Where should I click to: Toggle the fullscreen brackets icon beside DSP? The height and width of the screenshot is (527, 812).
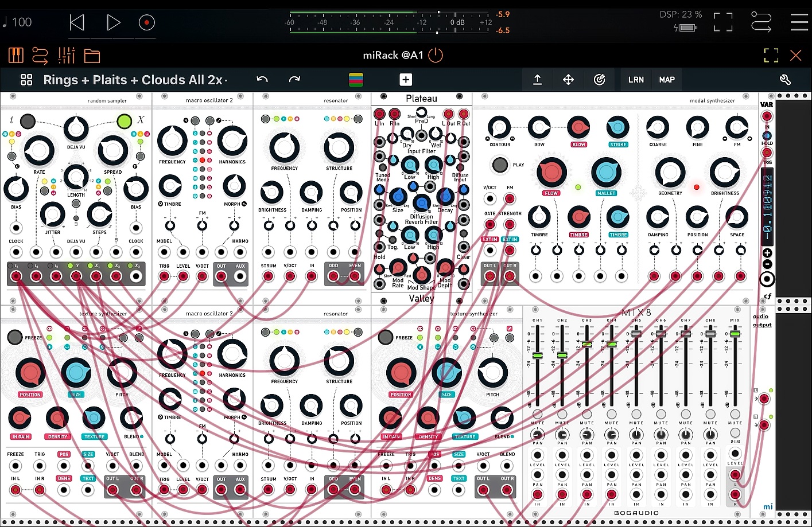(x=723, y=22)
